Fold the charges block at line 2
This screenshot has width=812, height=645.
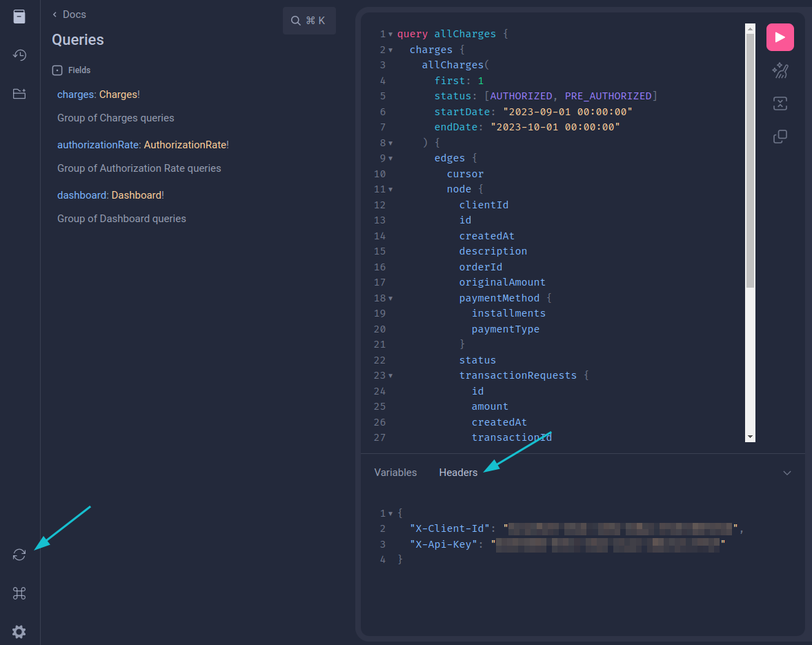coord(390,50)
